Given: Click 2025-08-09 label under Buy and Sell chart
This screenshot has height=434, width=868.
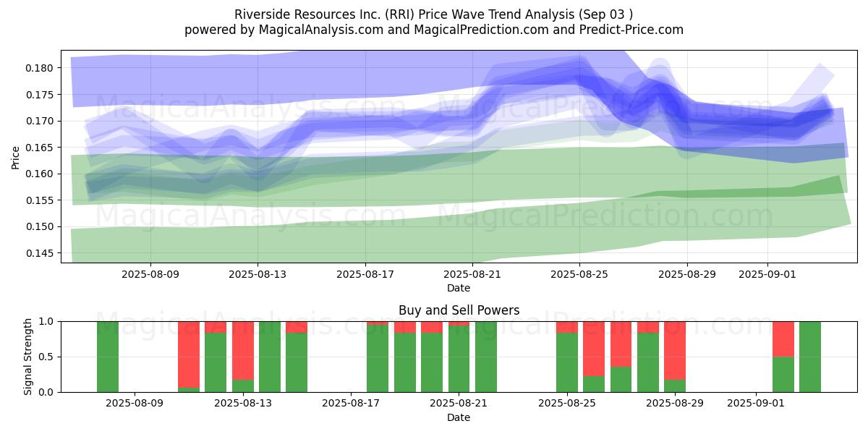Looking at the screenshot, I should click(x=135, y=404).
